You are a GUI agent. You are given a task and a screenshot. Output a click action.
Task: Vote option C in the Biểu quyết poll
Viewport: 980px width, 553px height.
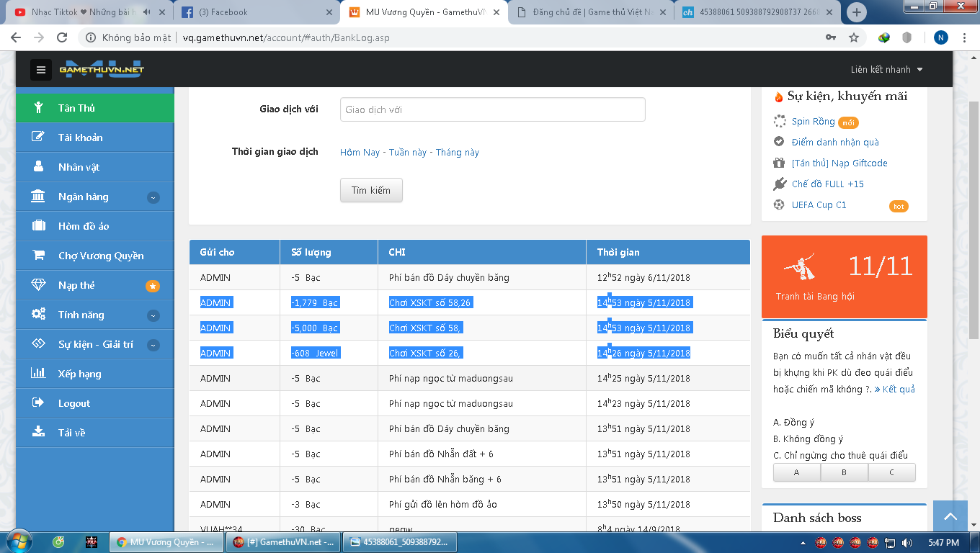point(891,472)
